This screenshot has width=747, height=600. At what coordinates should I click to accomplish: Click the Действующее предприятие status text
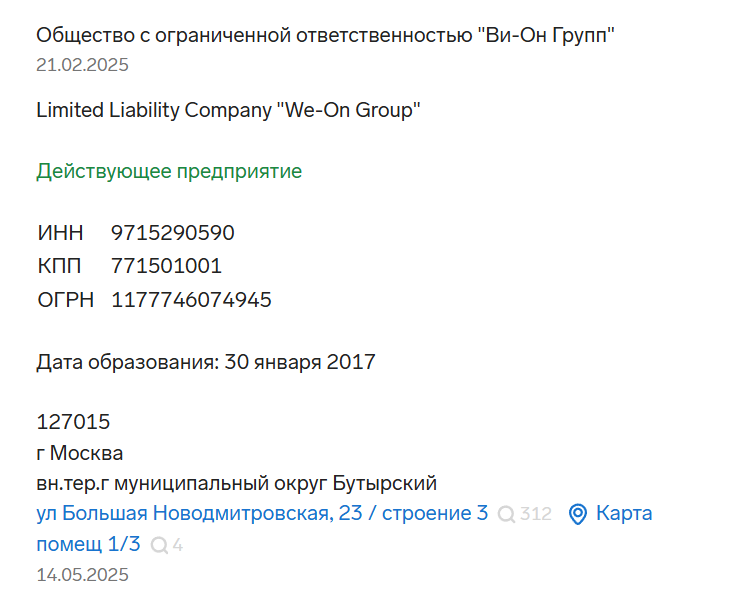169,171
